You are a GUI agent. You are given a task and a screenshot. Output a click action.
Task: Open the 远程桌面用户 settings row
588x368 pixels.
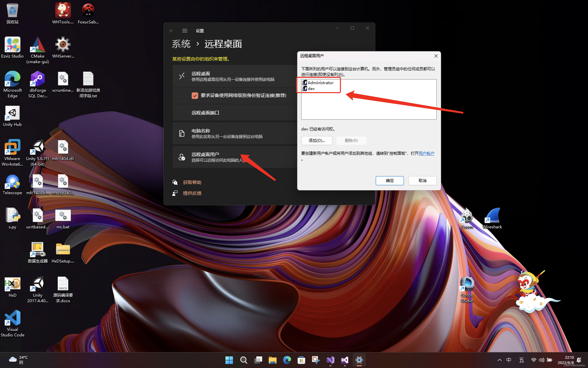[235, 157]
